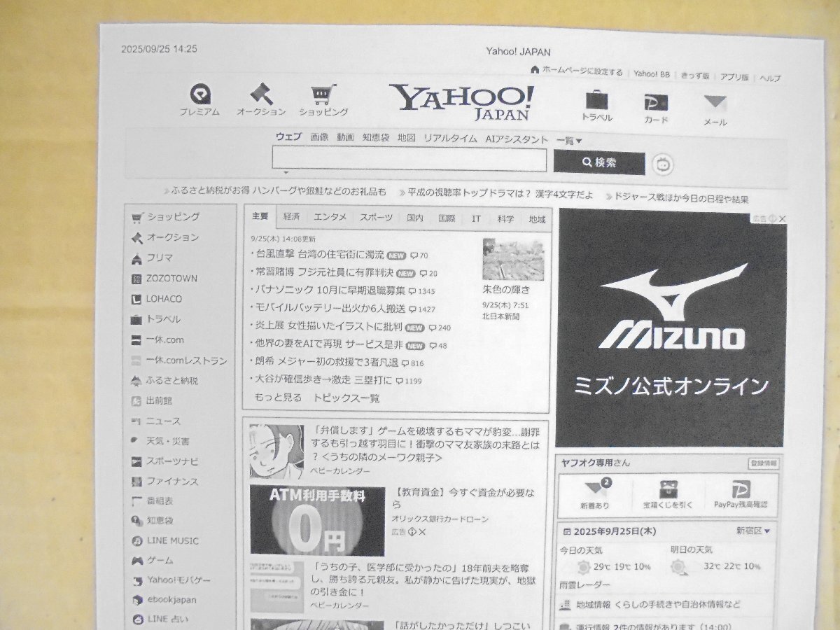Select the AIアシスタント search category
Image resolution: width=840 pixels, height=630 pixels.
click(x=517, y=139)
